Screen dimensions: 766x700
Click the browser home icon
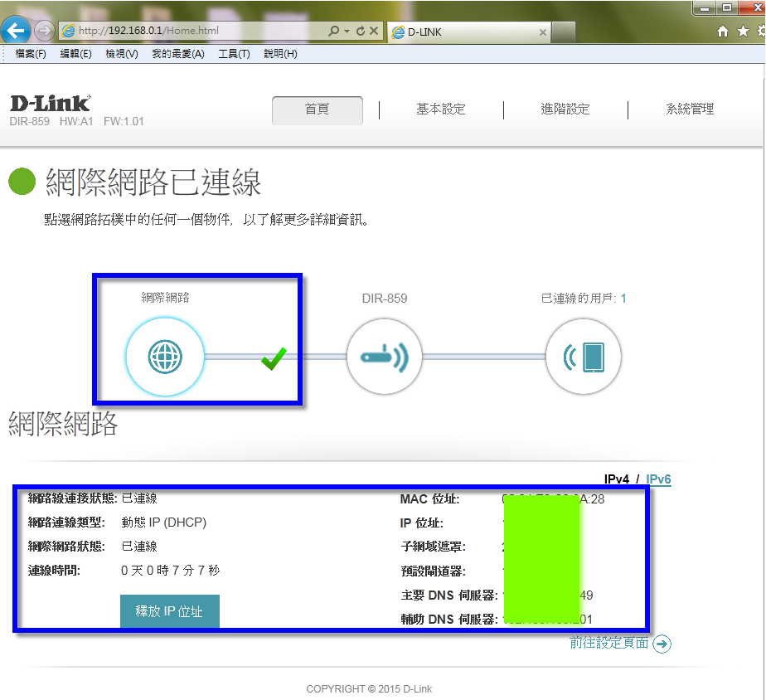tap(723, 32)
